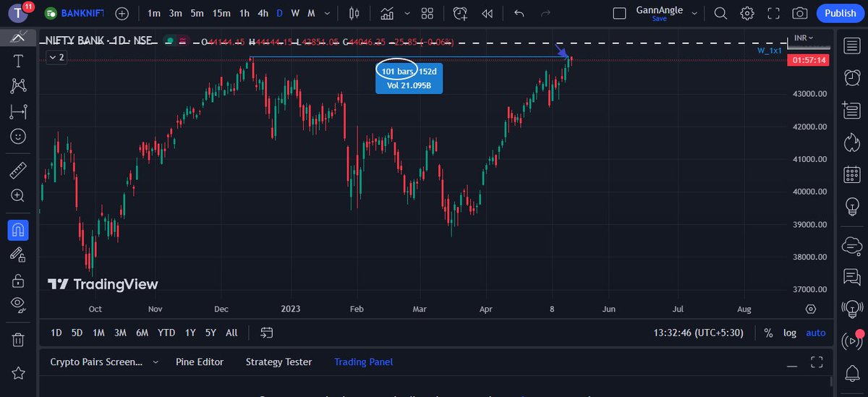Set range to 6M
The image size is (868, 397).
142,333
